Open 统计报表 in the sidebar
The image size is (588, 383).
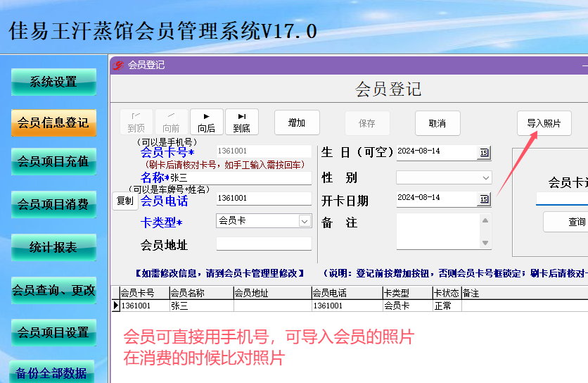pyautogui.click(x=53, y=247)
